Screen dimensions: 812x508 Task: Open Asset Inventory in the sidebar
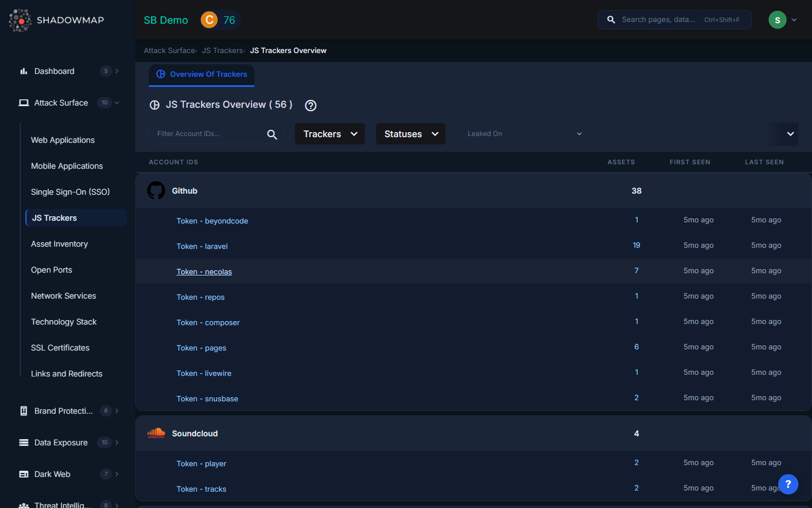(59, 244)
